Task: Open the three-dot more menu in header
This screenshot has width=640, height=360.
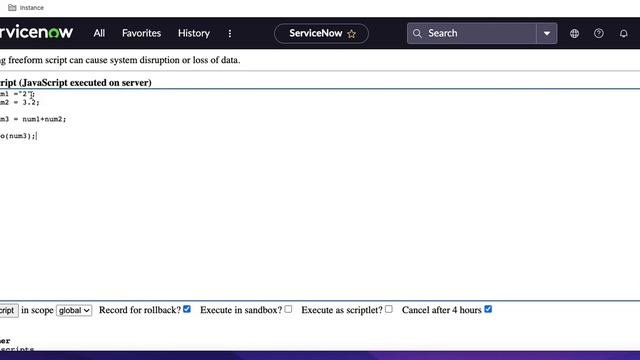Action: tap(230, 33)
